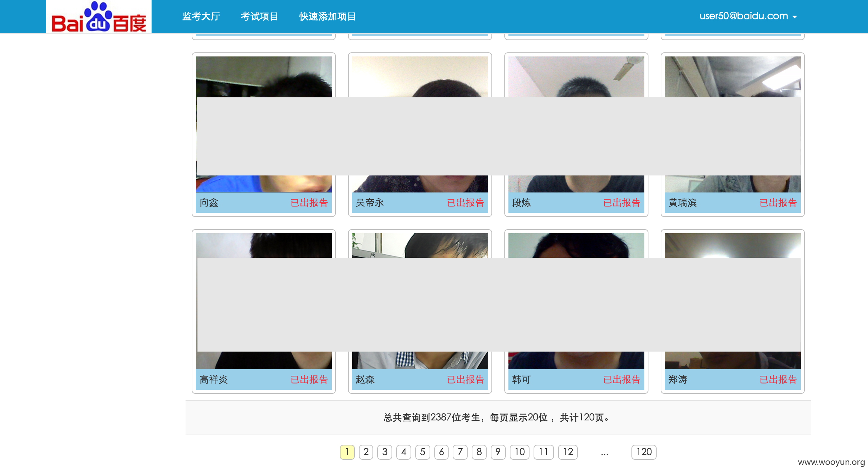Click 已出报告 link for 段炼
The image size is (868, 472).
pyautogui.click(x=622, y=203)
